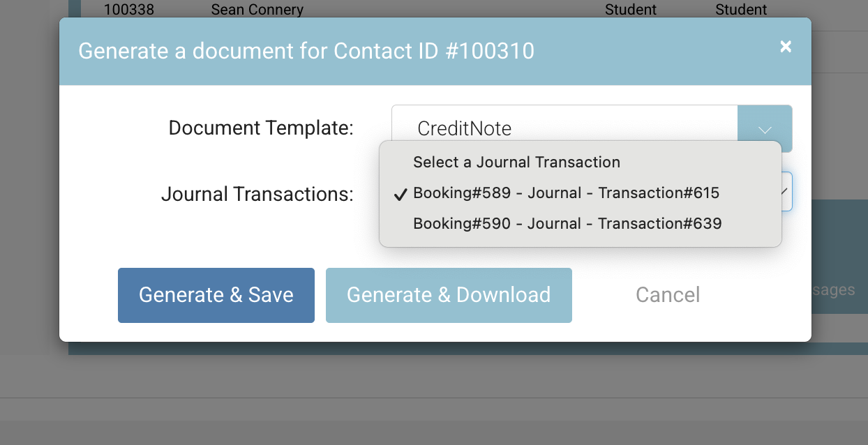Click the Sean Connery contact row

click(x=257, y=9)
